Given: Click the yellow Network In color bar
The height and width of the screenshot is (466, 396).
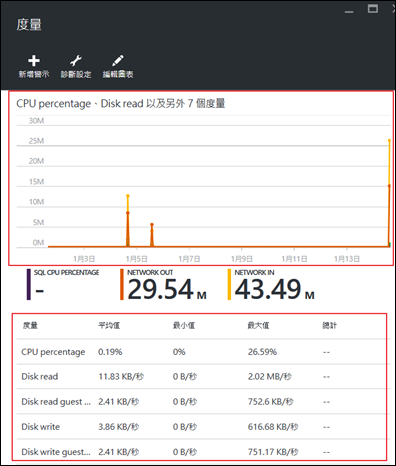Looking at the screenshot, I should pos(229,284).
